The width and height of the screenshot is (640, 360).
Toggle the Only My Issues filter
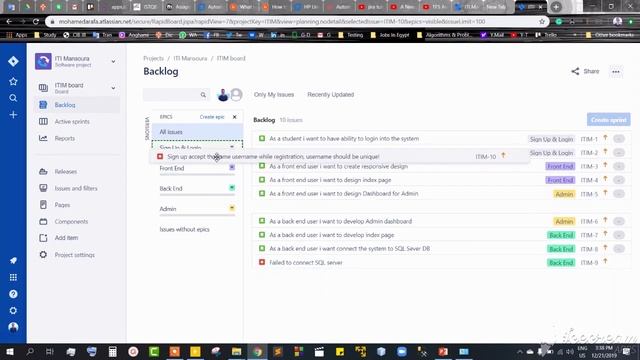[274, 95]
